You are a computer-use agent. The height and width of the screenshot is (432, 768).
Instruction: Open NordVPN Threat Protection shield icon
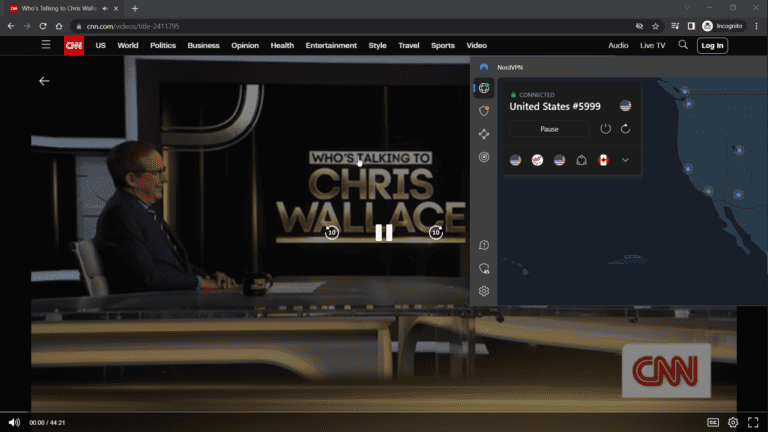[484, 111]
